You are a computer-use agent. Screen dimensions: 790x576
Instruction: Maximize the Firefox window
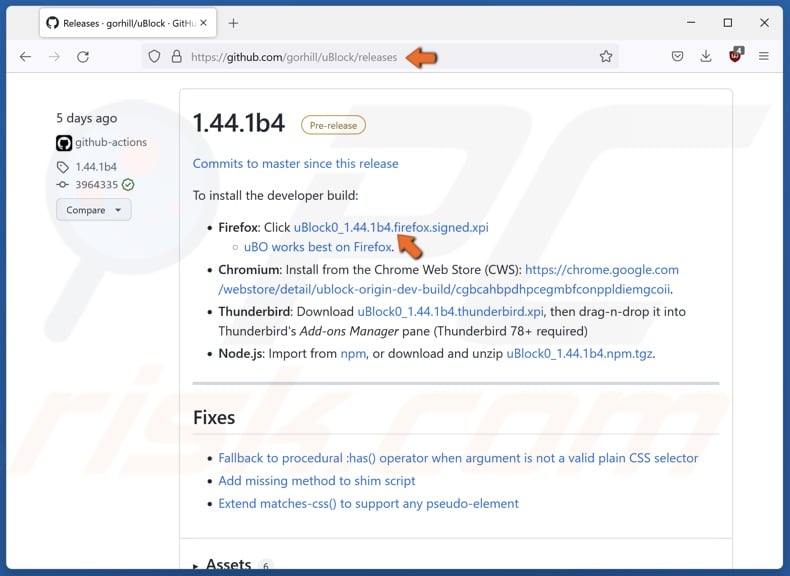click(x=728, y=23)
